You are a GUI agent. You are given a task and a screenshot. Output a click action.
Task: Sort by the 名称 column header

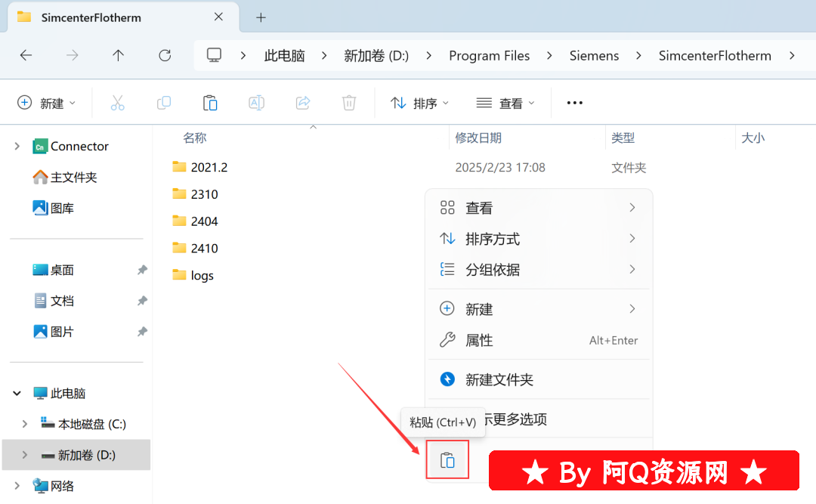tap(195, 138)
